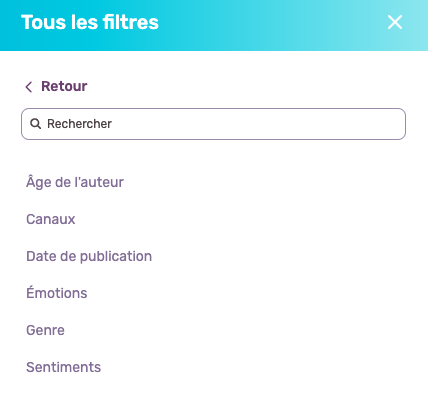Select the Canaux filter
The width and height of the screenshot is (428, 402).
pos(51,219)
